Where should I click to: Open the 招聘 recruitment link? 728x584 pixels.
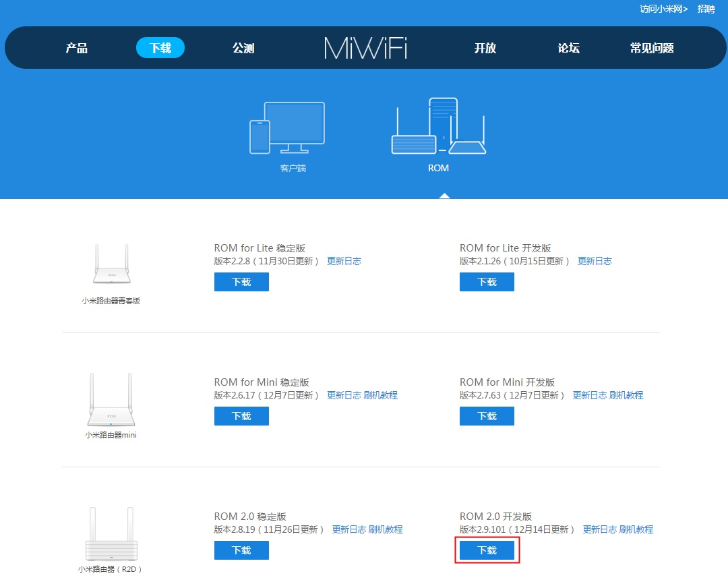click(706, 9)
